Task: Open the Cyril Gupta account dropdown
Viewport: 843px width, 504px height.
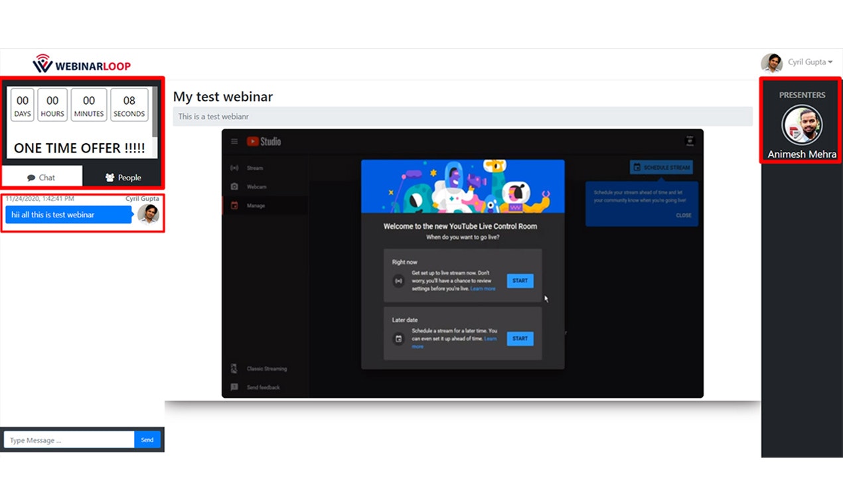Action: click(x=807, y=62)
